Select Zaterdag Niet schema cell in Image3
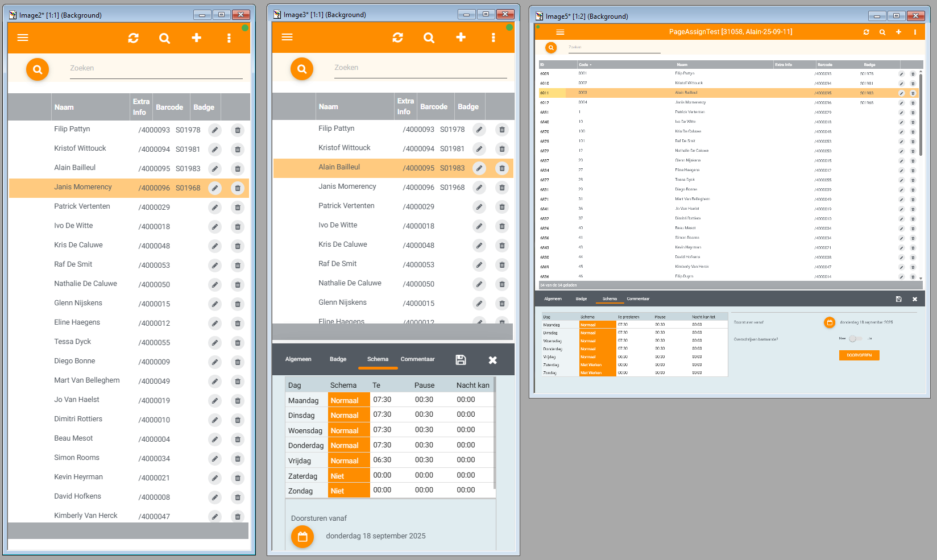 click(x=349, y=476)
